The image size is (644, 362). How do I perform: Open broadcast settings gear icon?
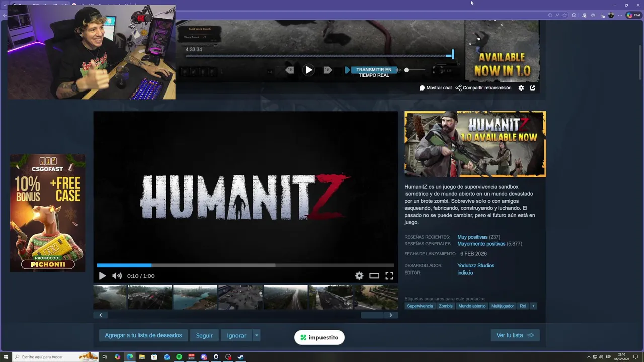(521, 88)
